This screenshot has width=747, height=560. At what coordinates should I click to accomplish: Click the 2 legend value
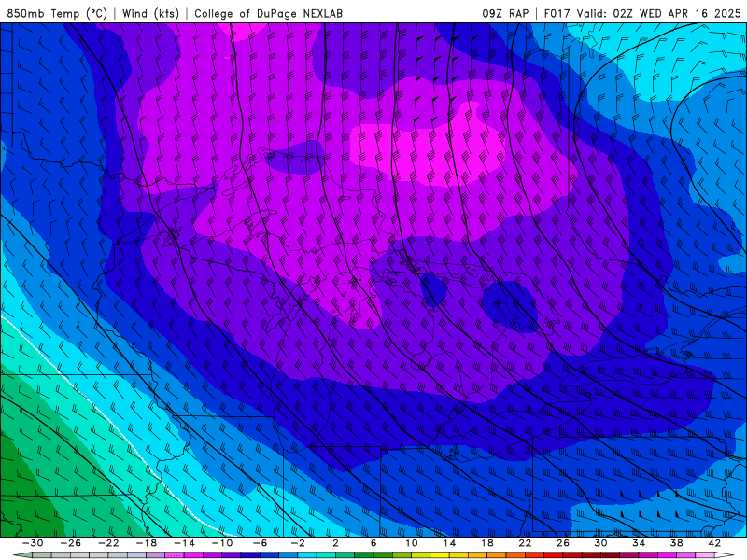335,543
